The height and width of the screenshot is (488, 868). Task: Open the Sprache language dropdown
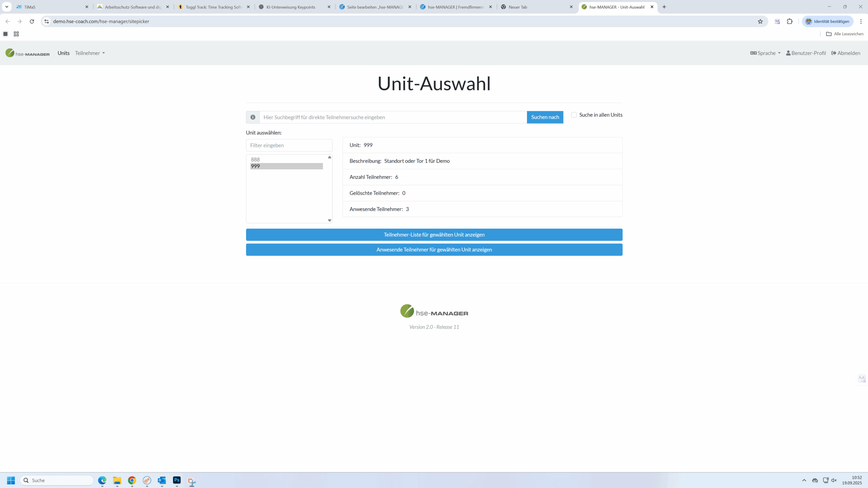pos(765,53)
